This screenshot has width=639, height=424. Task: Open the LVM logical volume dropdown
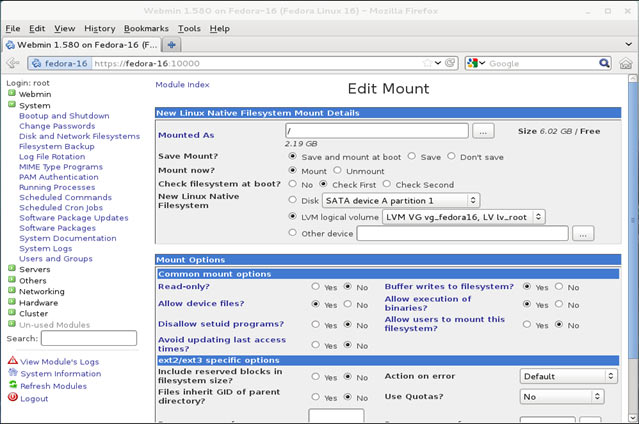coord(463,217)
